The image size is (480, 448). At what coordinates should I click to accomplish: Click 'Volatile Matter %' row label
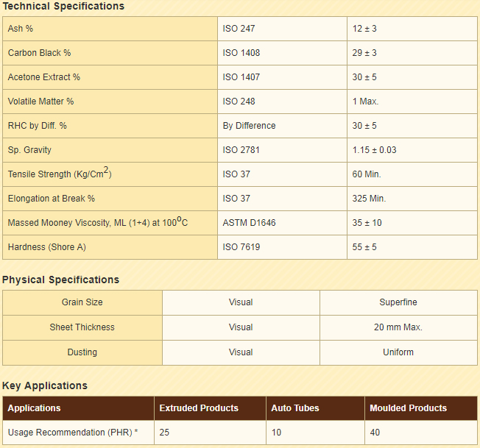(40, 102)
